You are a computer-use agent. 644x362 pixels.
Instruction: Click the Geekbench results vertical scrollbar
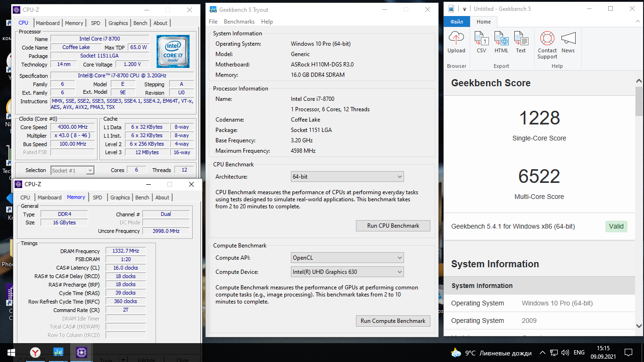[639, 101]
